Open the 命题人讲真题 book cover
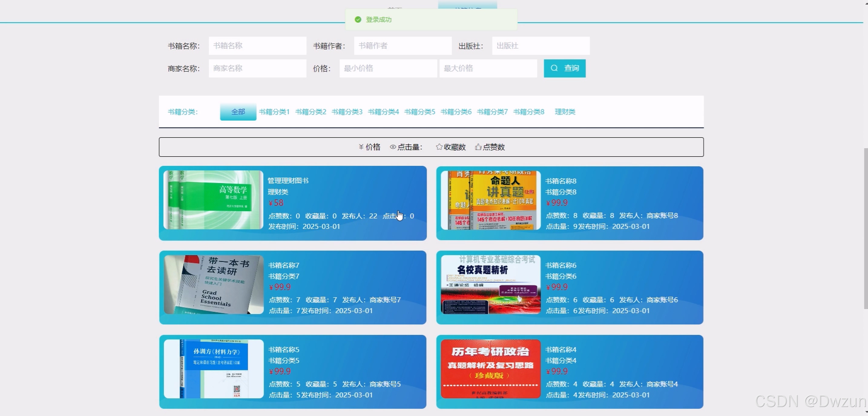This screenshot has height=416, width=868. pyautogui.click(x=490, y=200)
